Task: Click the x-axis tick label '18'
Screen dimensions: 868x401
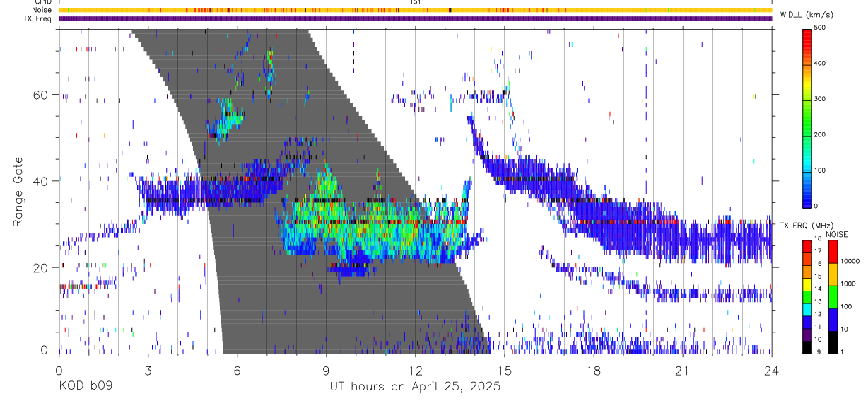Action: 594,370
